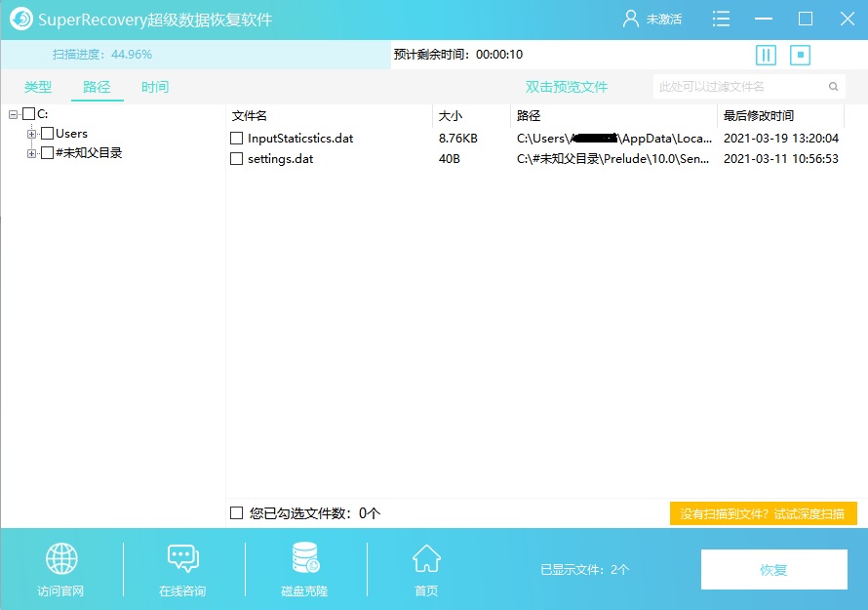Toggle the select-all checkbox beside 您已勾选文件数
868x610 pixels.
click(x=236, y=513)
